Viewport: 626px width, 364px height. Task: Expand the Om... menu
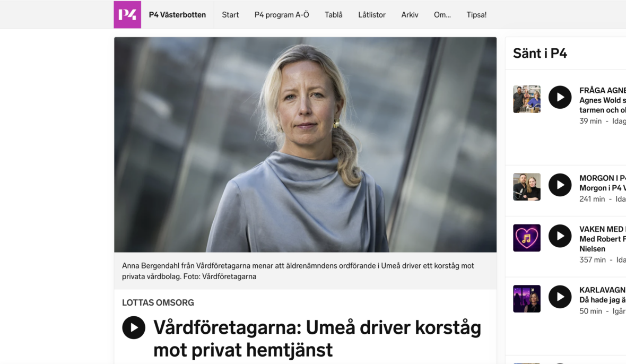(442, 15)
